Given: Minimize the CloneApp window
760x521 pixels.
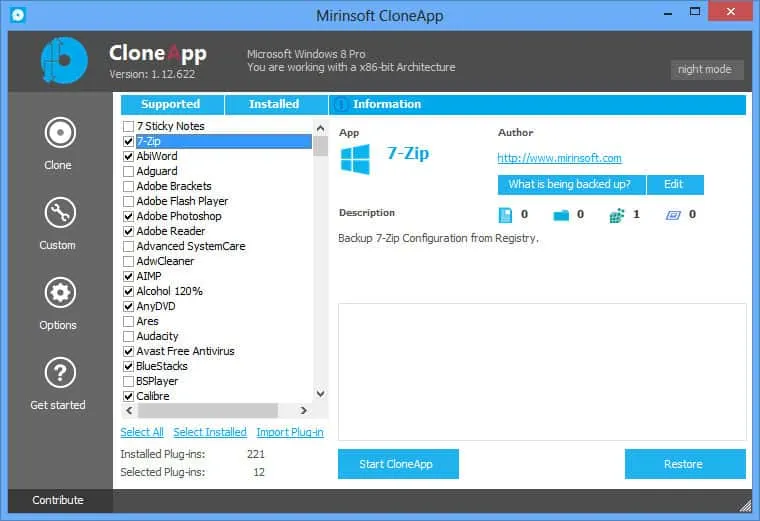Looking at the screenshot, I should coord(668,12).
